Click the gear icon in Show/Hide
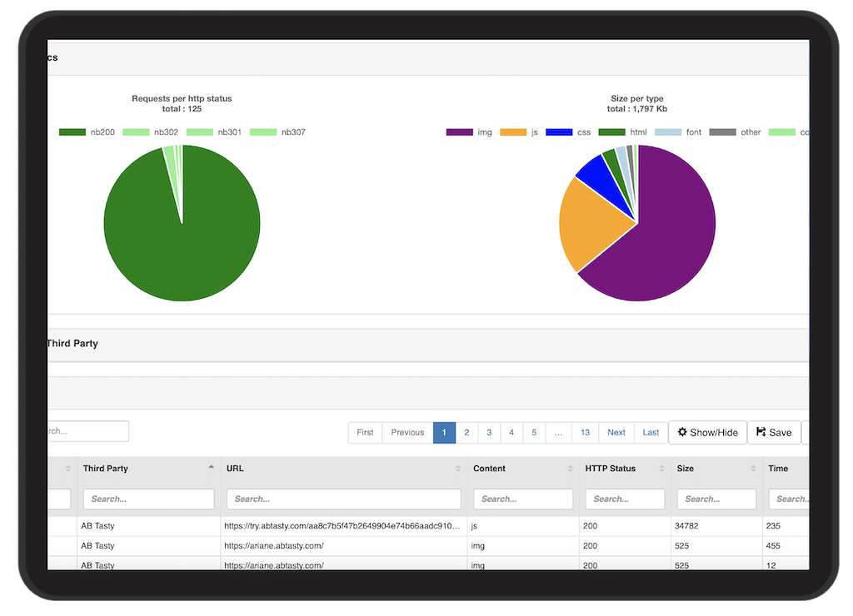The image size is (853, 616). coord(681,432)
